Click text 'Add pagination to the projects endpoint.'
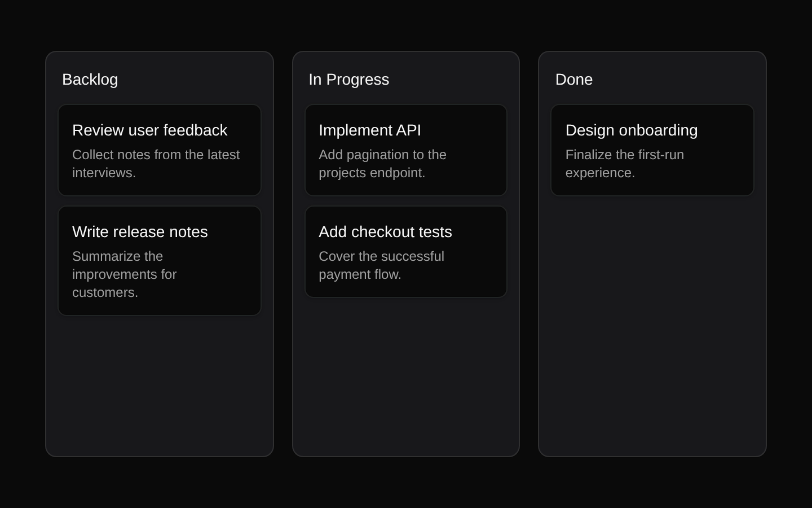 (383, 164)
